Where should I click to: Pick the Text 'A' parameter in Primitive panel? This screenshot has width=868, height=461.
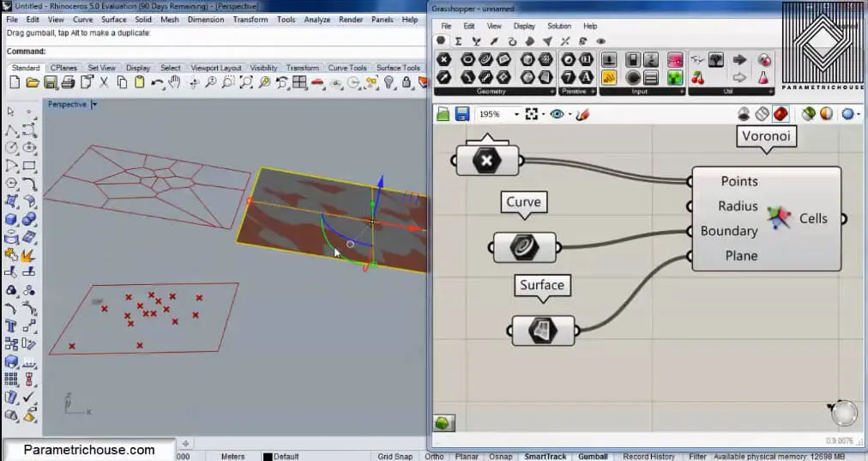(586, 77)
